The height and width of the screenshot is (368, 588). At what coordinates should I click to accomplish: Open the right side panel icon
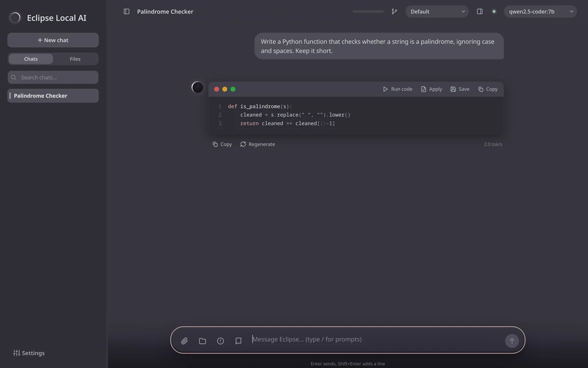(x=480, y=11)
